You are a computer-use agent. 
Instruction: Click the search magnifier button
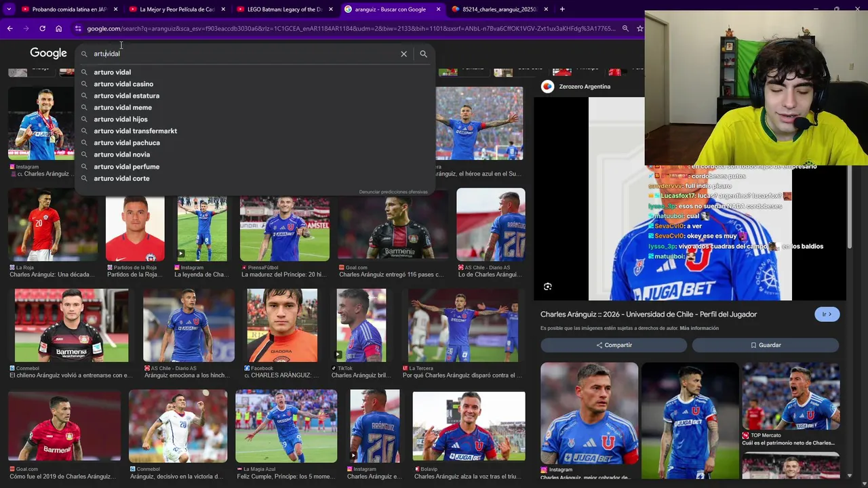click(423, 54)
